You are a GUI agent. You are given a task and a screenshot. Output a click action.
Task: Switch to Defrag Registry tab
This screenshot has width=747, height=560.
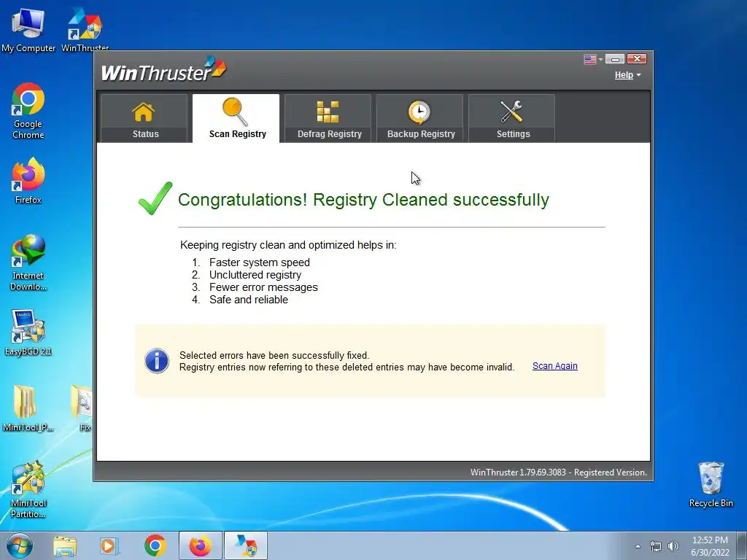[x=328, y=118]
